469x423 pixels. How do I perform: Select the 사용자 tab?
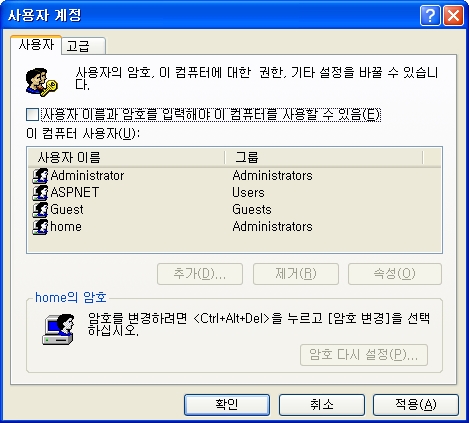pyautogui.click(x=36, y=45)
